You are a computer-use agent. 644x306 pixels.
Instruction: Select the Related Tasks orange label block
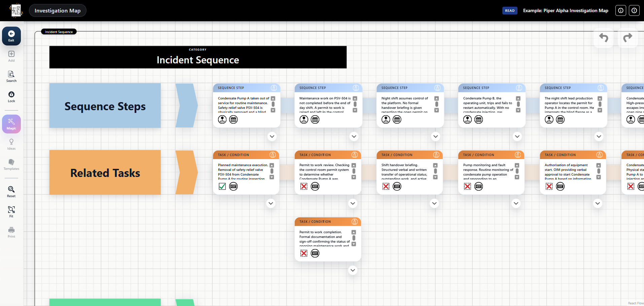tap(105, 173)
